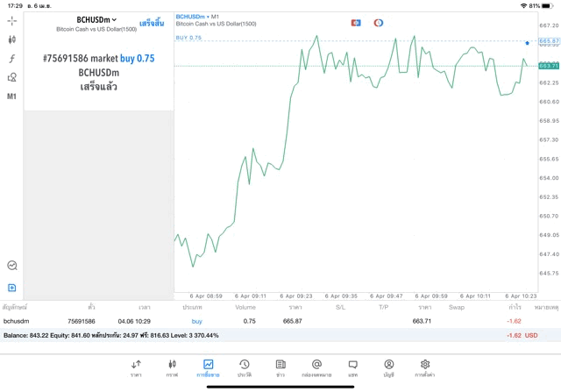The height and width of the screenshot is (392, 561).
Task: Click the เสร็จแล้ว completed status text
Action: click(99, 87)
